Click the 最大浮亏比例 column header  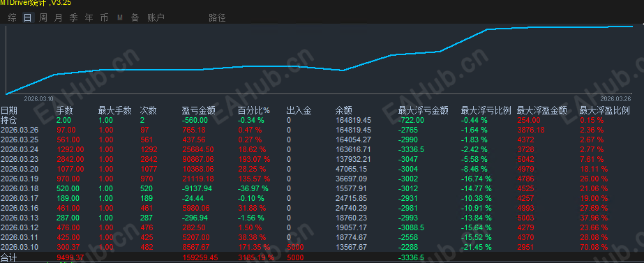pos(486,110)
